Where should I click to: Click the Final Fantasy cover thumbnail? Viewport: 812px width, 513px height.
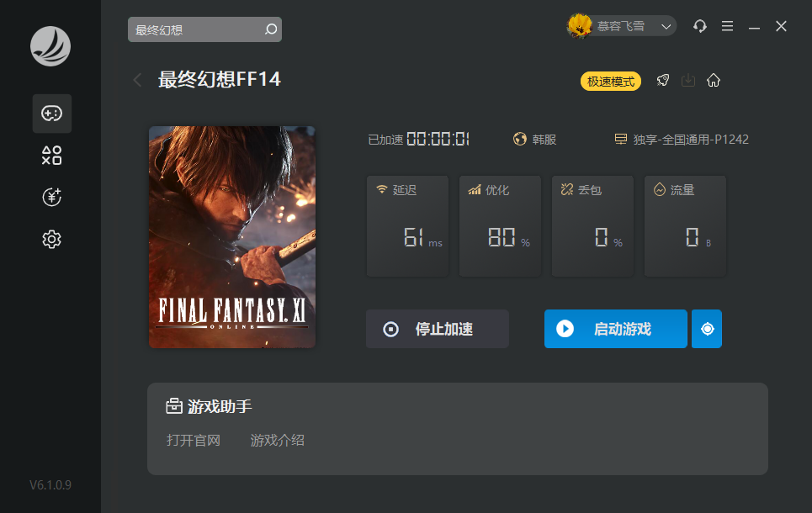(x=232, y=237)
